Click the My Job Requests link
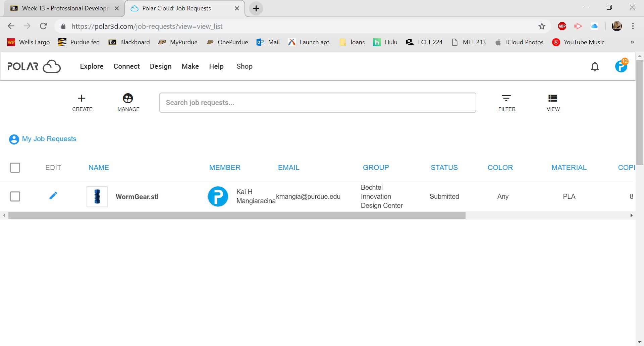Viewport: 644px width, 346px height. [49, 139]
